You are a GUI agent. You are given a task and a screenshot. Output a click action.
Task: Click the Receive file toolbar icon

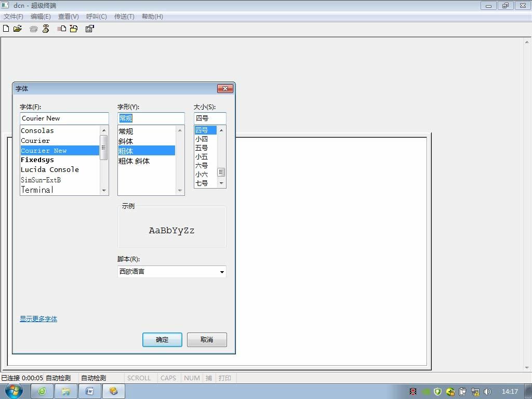pyautogui.click(x=74, y=29)
